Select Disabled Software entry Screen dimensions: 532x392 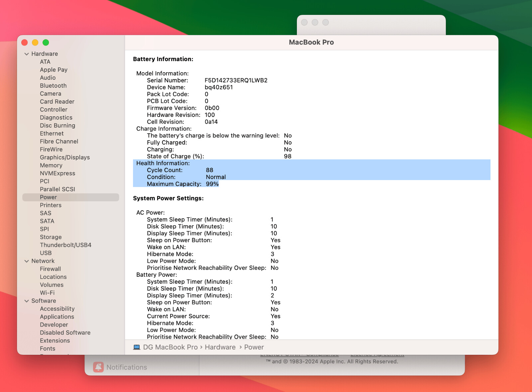point(65,333)
